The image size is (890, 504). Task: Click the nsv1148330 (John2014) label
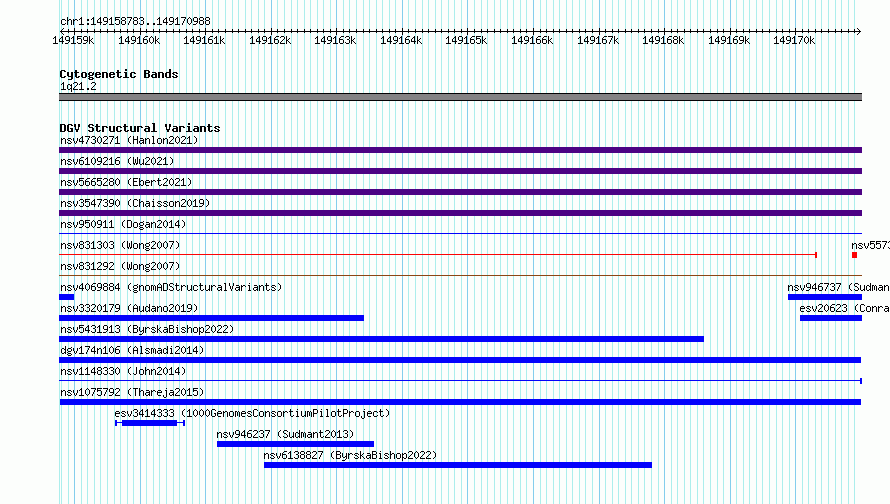(x=123, y=371)
